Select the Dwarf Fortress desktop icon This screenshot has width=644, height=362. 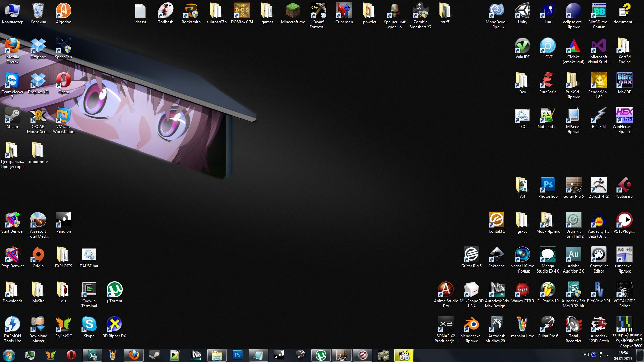(x=318, y=12)
